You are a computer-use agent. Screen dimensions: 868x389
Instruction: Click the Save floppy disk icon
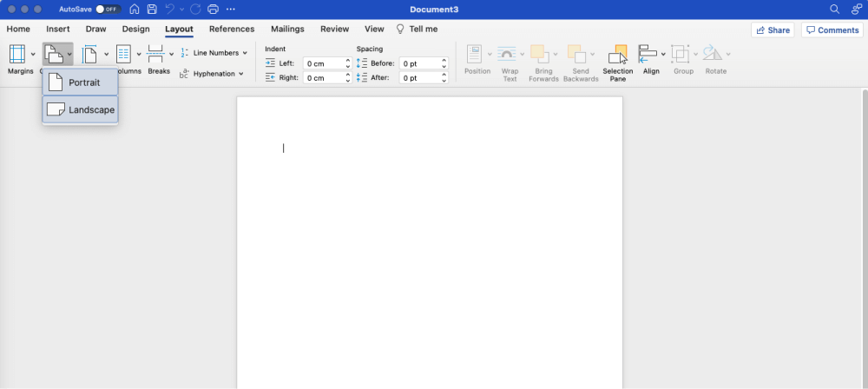coord(152,10)
